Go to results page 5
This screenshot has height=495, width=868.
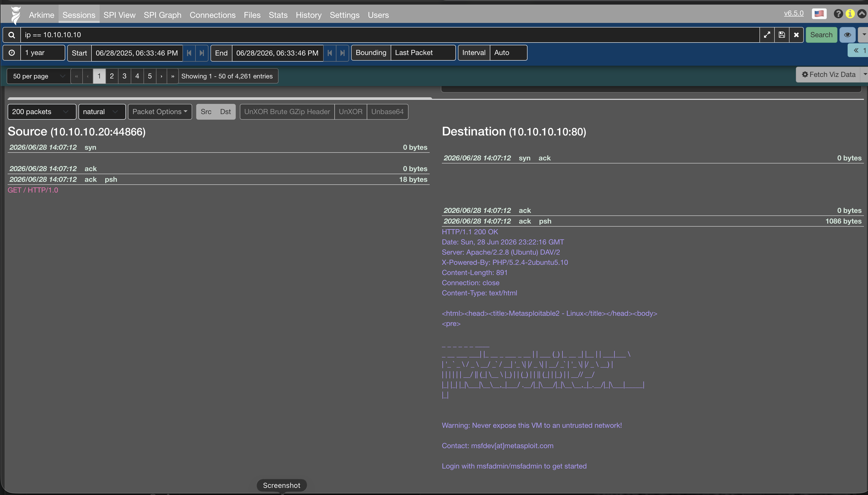[150, 76]
